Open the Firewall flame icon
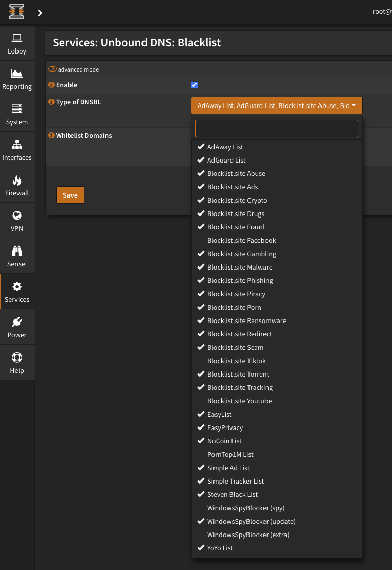The width and height of the screenshot is (392, 570). (x=17, y=180)
